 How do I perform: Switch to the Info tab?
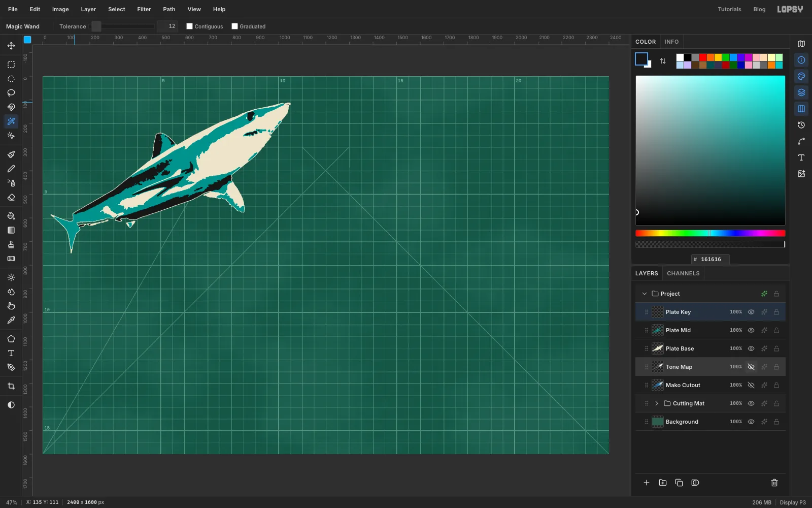[x=671, y=42]
